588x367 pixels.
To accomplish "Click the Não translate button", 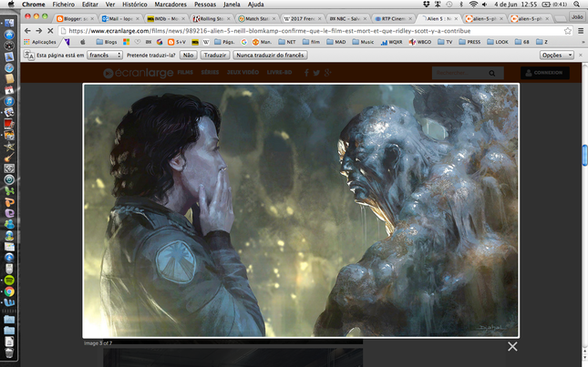I will coord(188,55).
